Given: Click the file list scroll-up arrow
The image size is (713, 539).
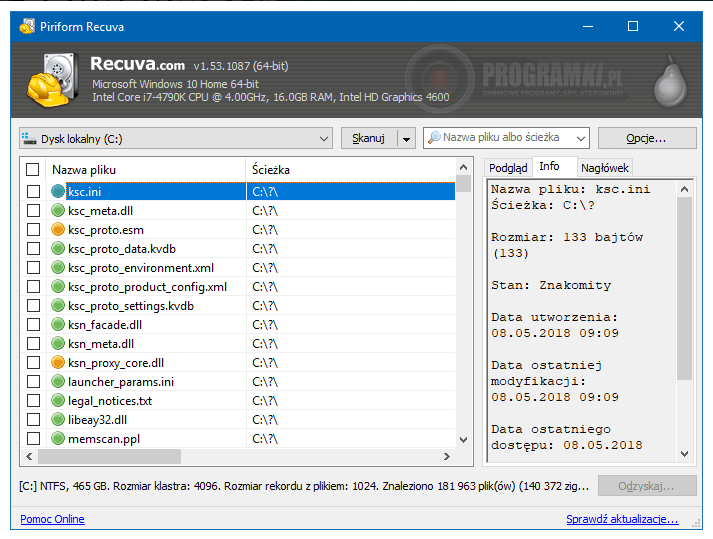Looking at the screenshot, I should click(463, 167).
